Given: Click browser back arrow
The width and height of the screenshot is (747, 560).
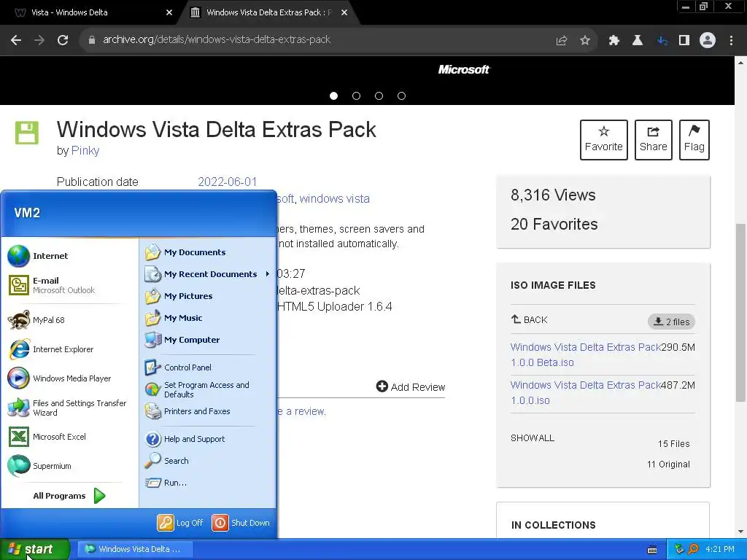Looking at the screenshot, I should point(16,40).
